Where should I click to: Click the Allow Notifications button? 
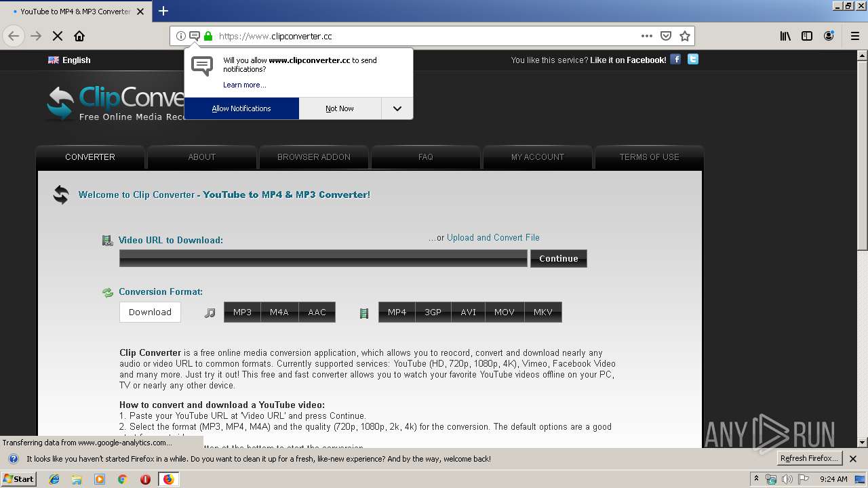click(241, 108)
